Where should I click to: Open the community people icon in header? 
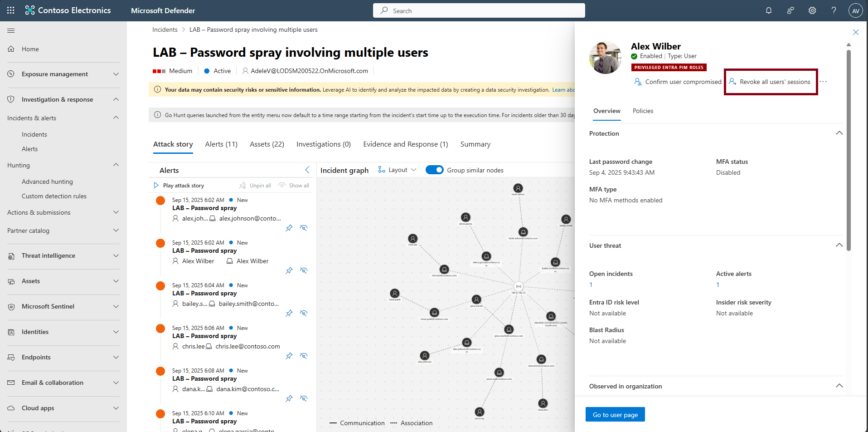(x=790, y=10)
